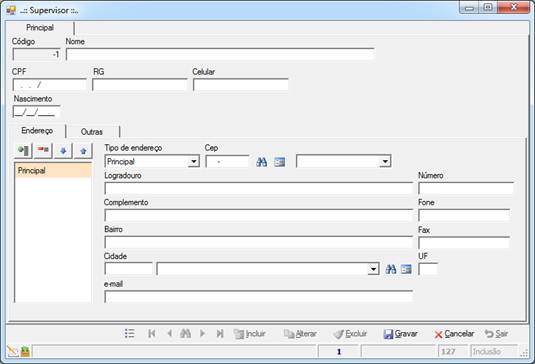This screenshot has width=535, height=364.
Task: Click the binoculars find icon in navigation bar
Action: coord(185,333)
